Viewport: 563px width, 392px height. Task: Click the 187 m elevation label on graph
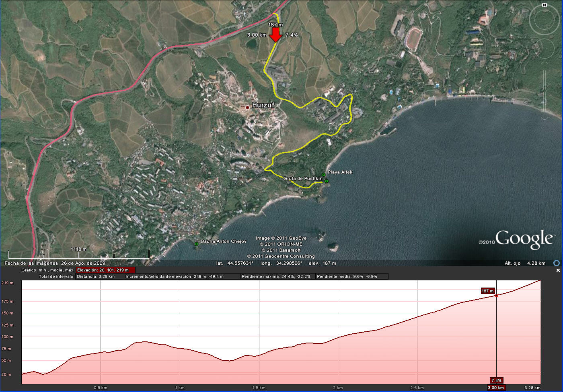[487, 291]
